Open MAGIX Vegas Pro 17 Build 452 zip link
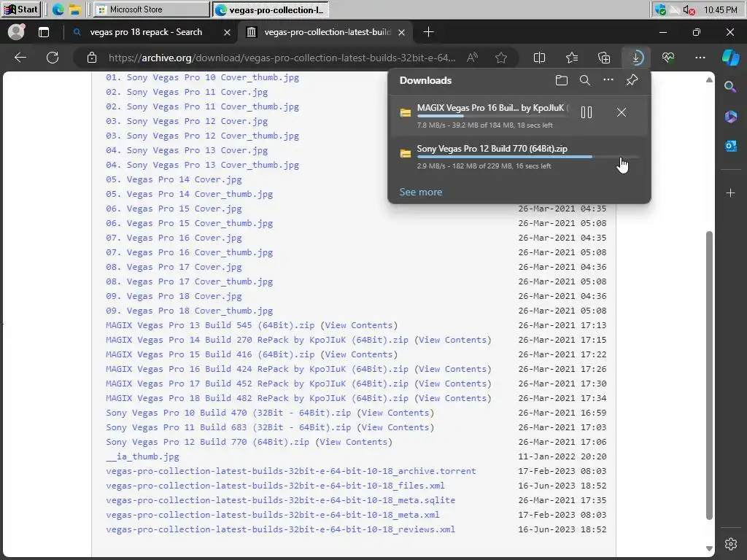 pos(257,384)
